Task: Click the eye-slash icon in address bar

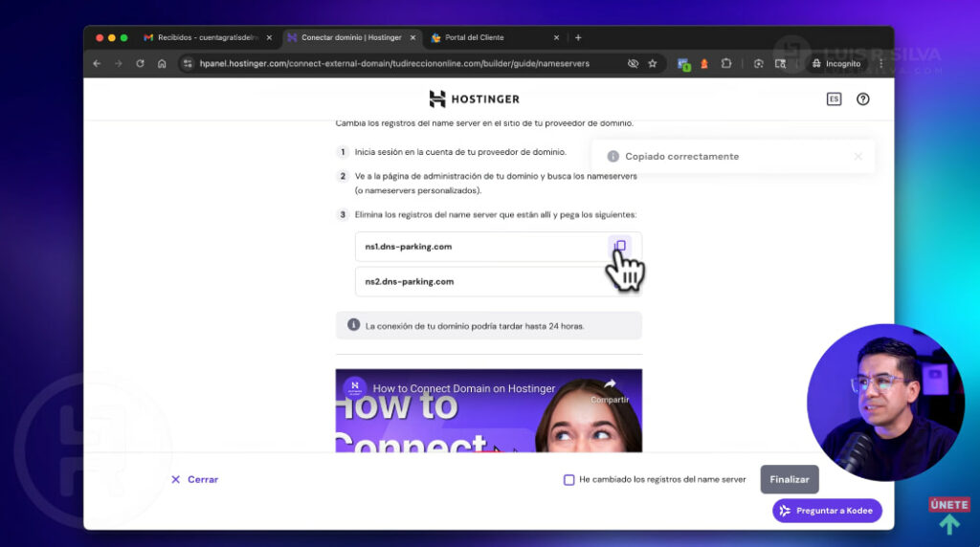Action: [633, 64]
